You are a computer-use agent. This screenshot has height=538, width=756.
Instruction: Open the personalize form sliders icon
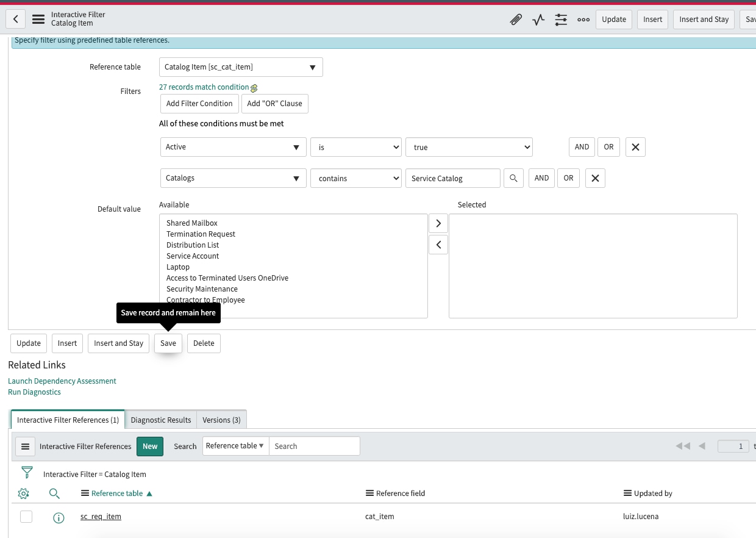pyautogui.click(x=561, y=20)
